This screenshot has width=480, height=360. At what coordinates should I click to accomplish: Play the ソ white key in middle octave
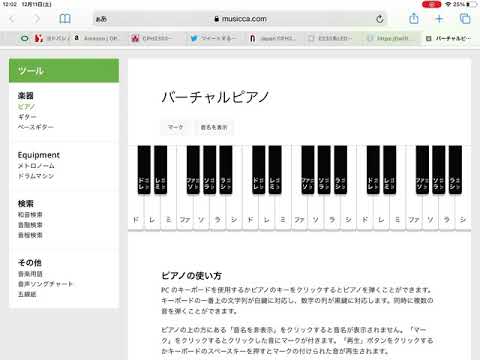(x=316, y=213)
